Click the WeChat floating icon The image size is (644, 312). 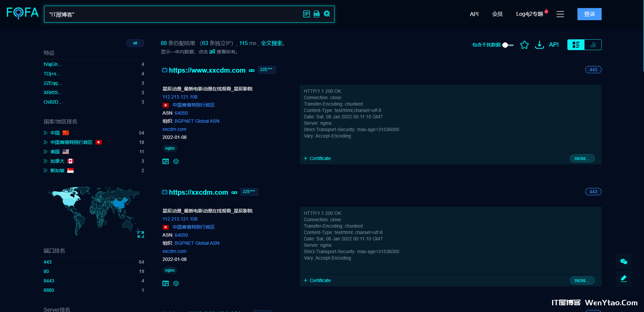(x=624, y=262)
